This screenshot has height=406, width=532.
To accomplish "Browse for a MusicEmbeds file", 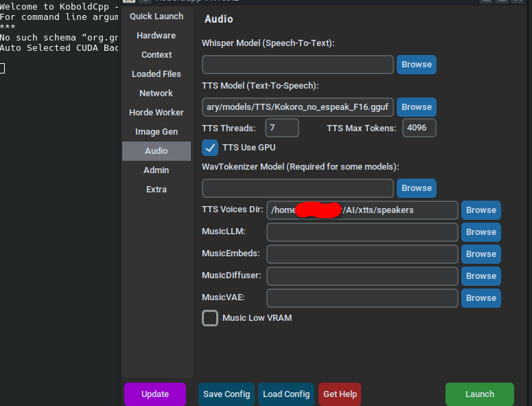I will (481, 254).
